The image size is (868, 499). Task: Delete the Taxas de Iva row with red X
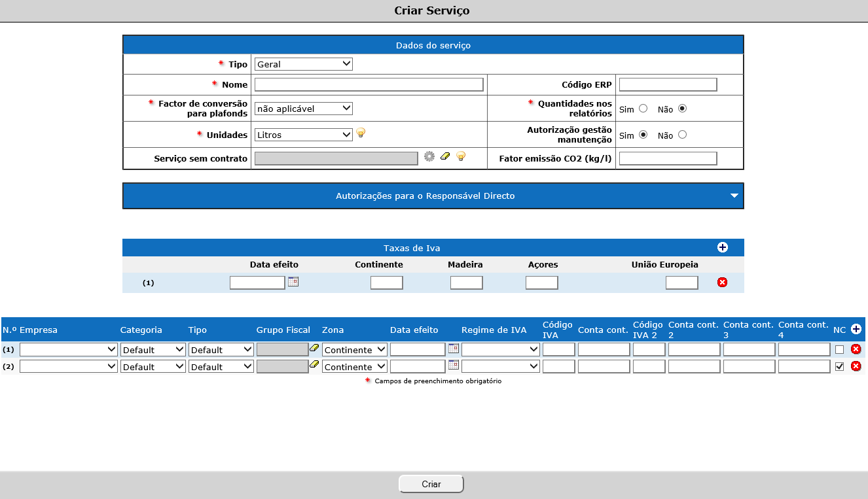point(722,283)
